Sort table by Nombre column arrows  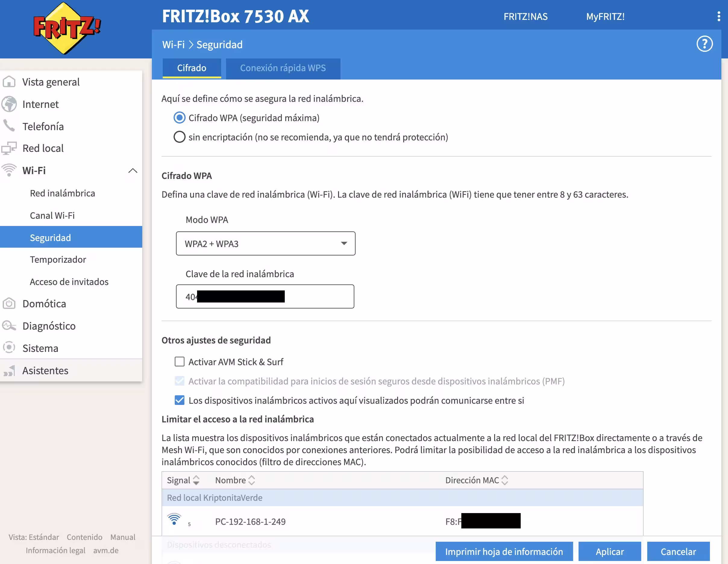tap(252, 480)
